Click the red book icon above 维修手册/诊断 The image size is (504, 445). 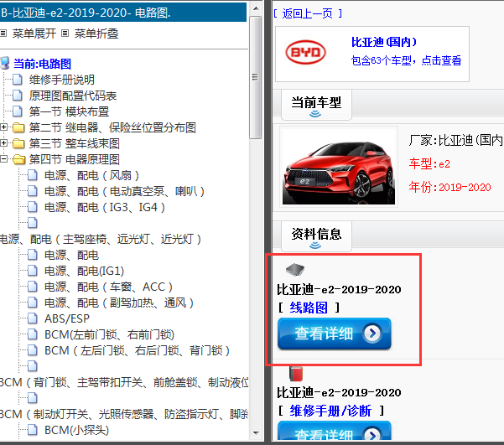[x=296, y=374]
